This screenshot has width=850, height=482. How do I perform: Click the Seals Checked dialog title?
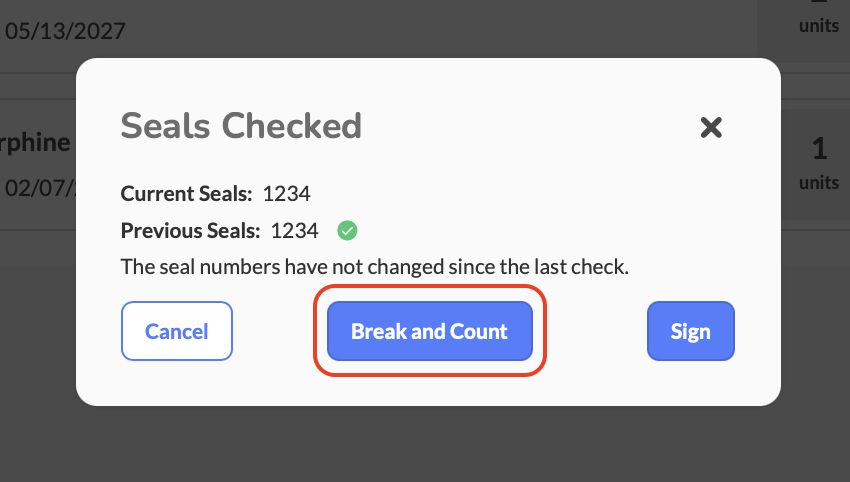click(241, 126)
